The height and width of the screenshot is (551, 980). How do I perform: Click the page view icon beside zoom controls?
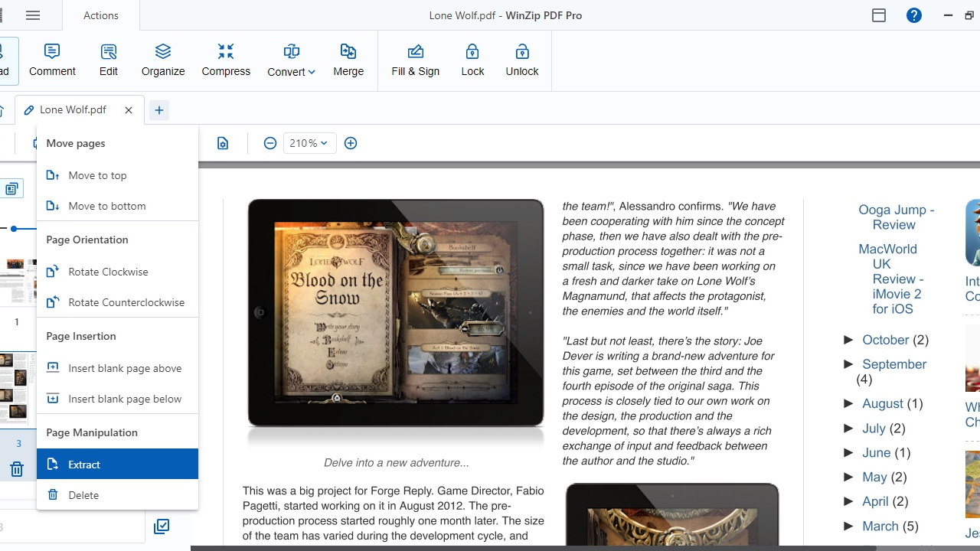223,143
